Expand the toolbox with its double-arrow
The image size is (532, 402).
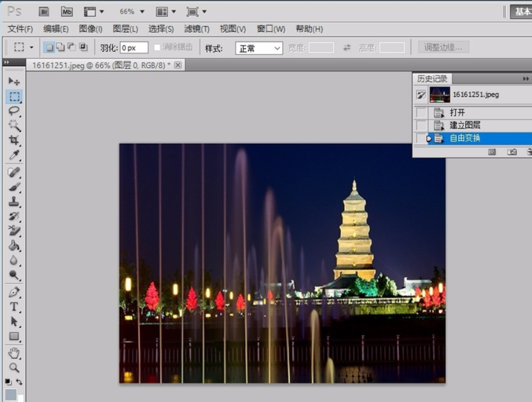point(7,62)
